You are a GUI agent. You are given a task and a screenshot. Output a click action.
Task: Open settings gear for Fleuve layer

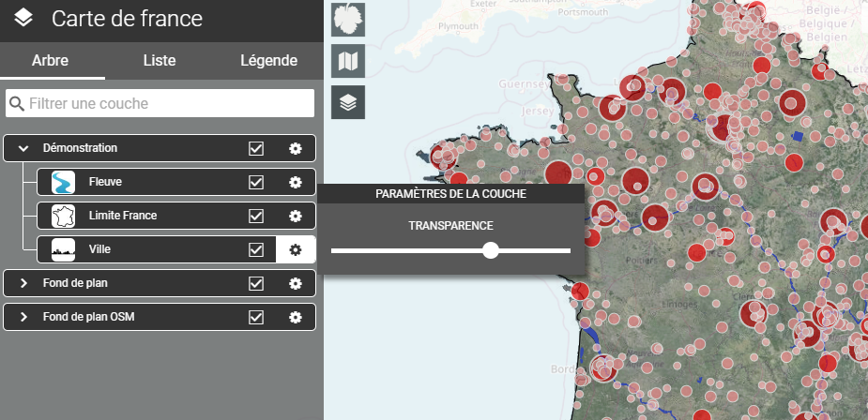[296, 182]
